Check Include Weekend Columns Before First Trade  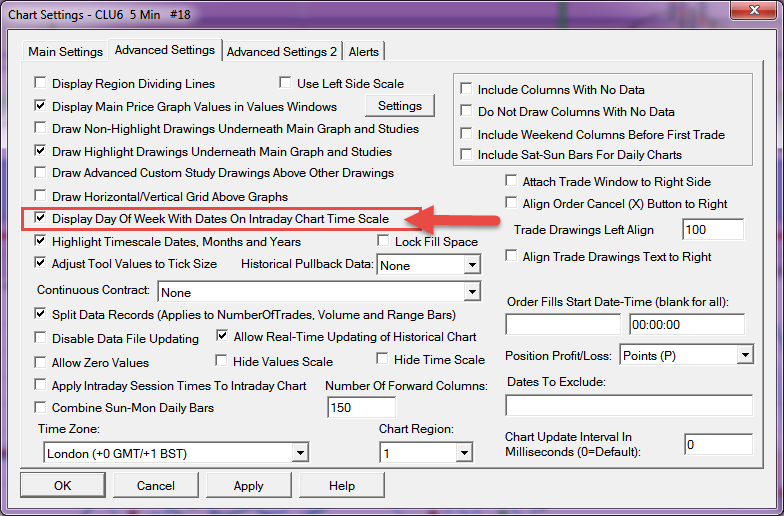466,134
